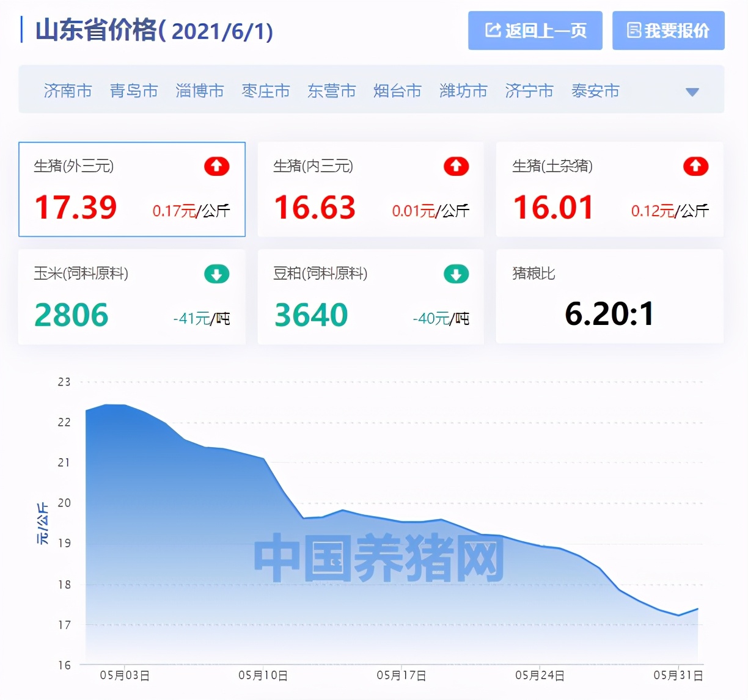
Task: Select the 泰安市 city tab
Action: (595, 91)
